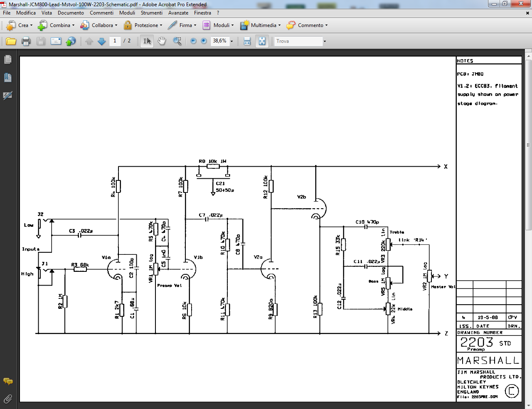Click the 'MARSHALL' title block text
This screenshot has height=409, width=532.
pos(488,360)
